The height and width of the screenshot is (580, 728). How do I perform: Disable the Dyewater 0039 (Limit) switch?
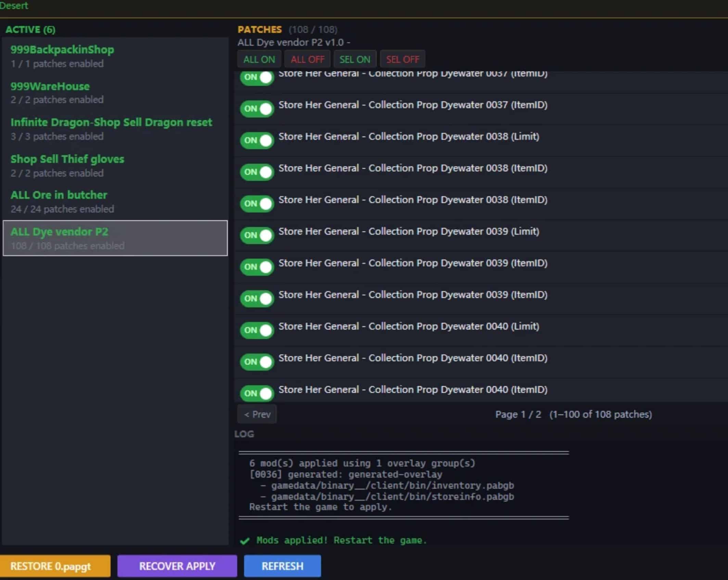click(257, 235)
